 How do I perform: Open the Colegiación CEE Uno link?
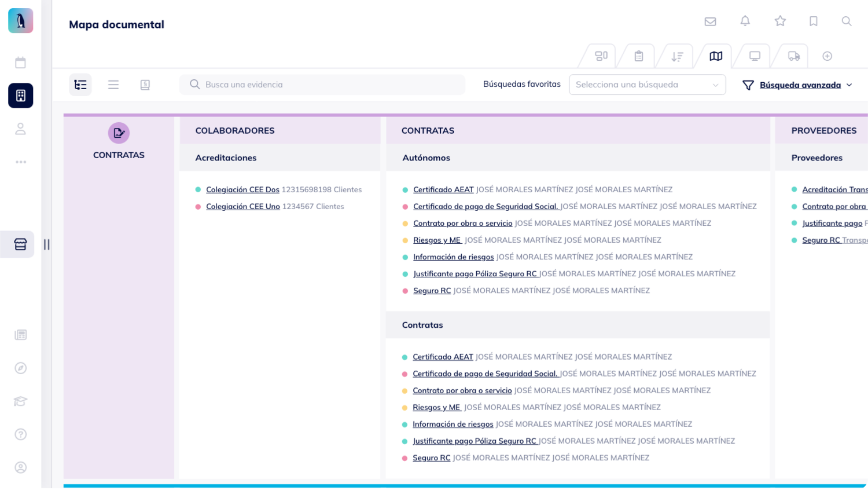coord(243,206)
